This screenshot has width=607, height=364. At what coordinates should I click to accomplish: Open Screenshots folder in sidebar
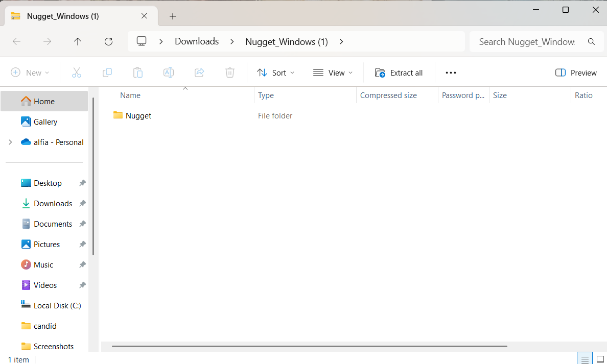tap(54, 347)
